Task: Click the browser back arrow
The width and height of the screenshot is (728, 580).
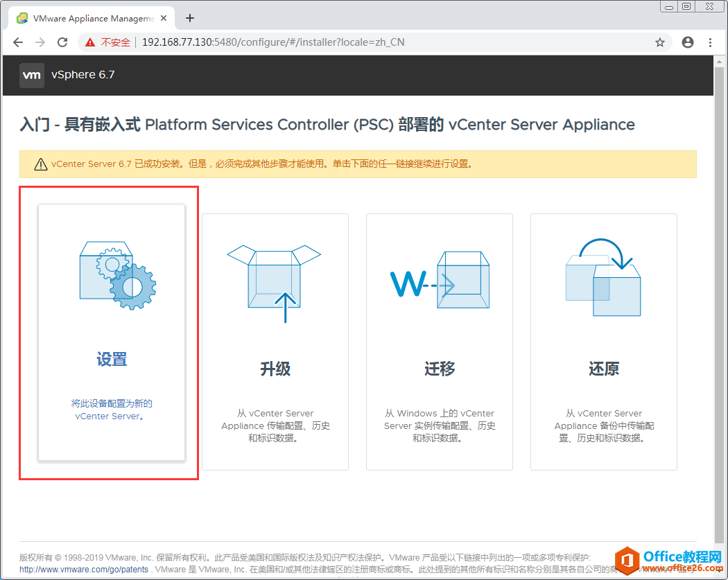Action: click(x=17, y=42)
